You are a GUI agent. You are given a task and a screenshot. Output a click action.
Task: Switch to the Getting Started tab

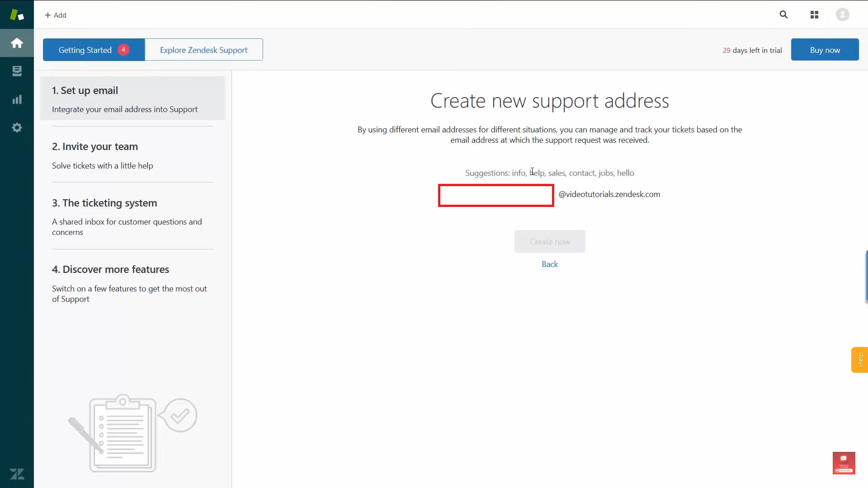tap(94, 50)
